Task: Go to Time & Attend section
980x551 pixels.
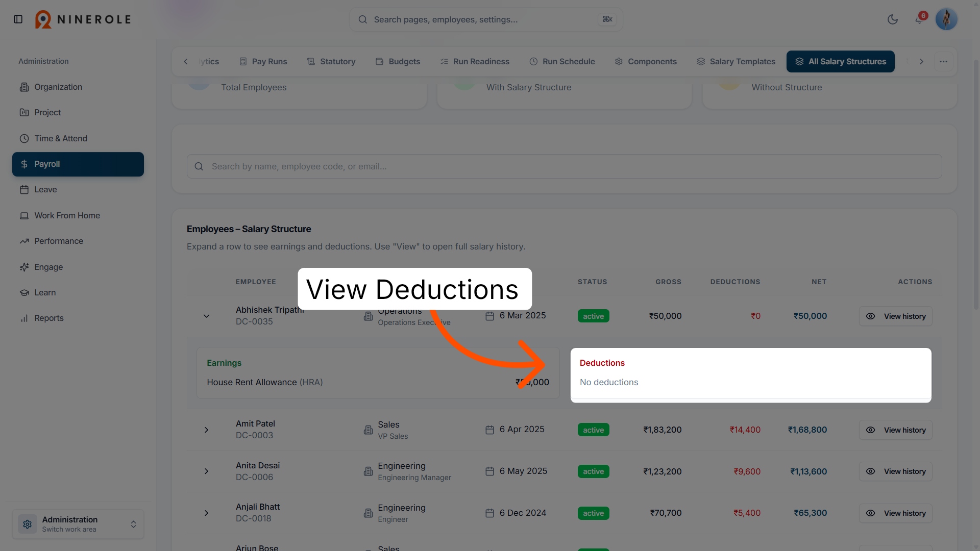Action: (x=78, y=138)
